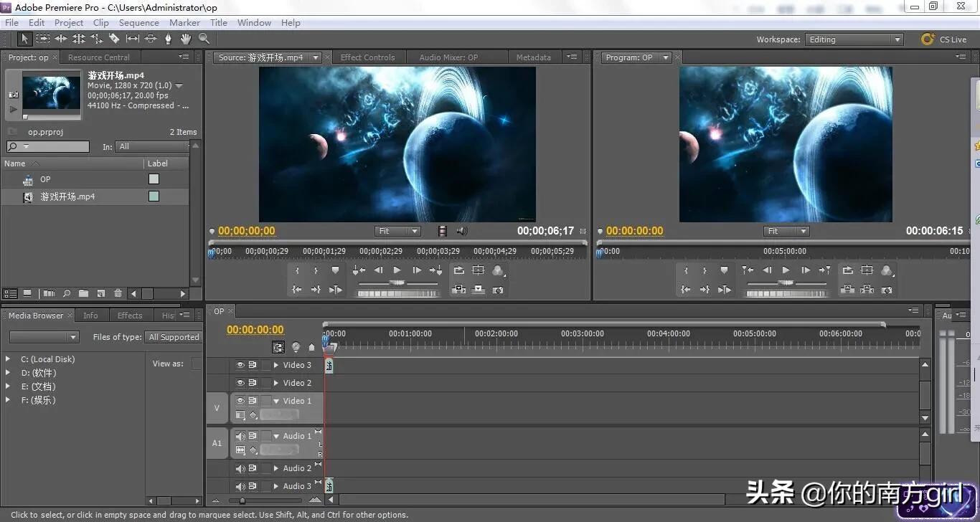Click the timeline zoom slider handle
Screen dimensions: 980x522
click(x=242, y=500)
